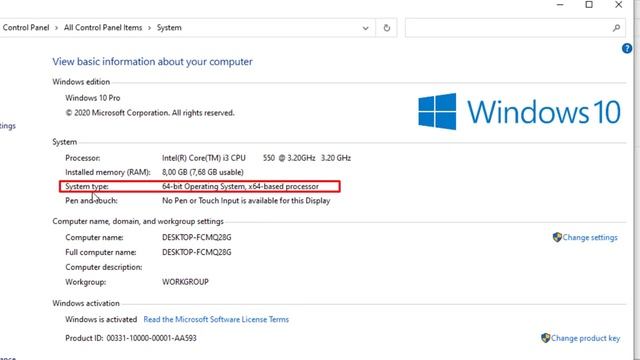Go to All Control Panel Items breadcrumb
The height and width of the screenshot is (360, 640).
click(103, 28)
